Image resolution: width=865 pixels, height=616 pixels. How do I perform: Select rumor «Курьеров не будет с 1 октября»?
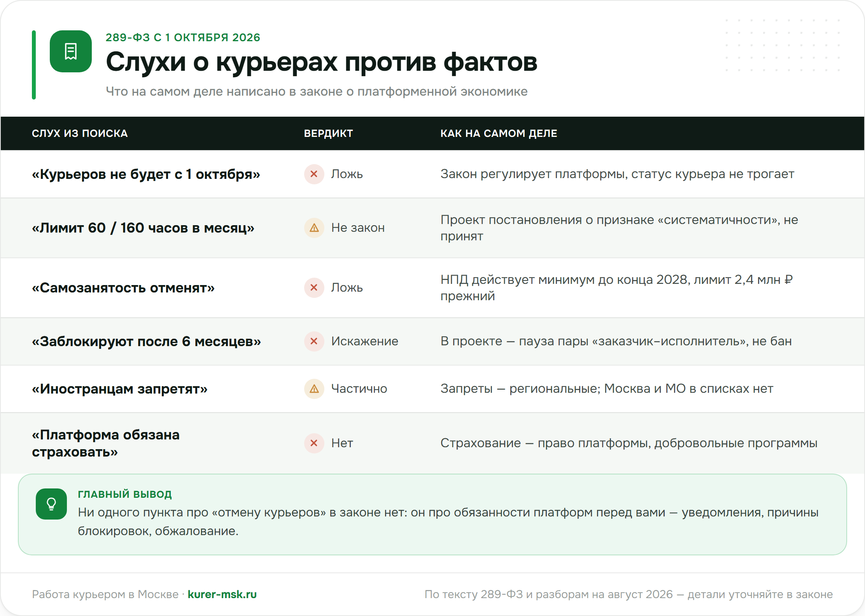pos(146,174)
